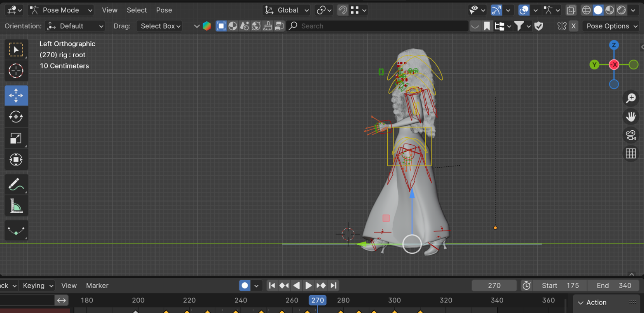Click the current frame field showing 270
644x313 pixels.
494,285
